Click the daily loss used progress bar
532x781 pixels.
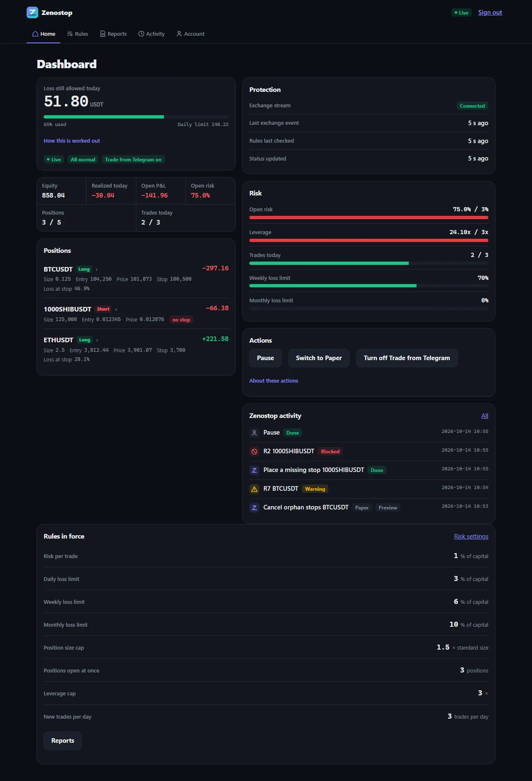coord(136,117)
